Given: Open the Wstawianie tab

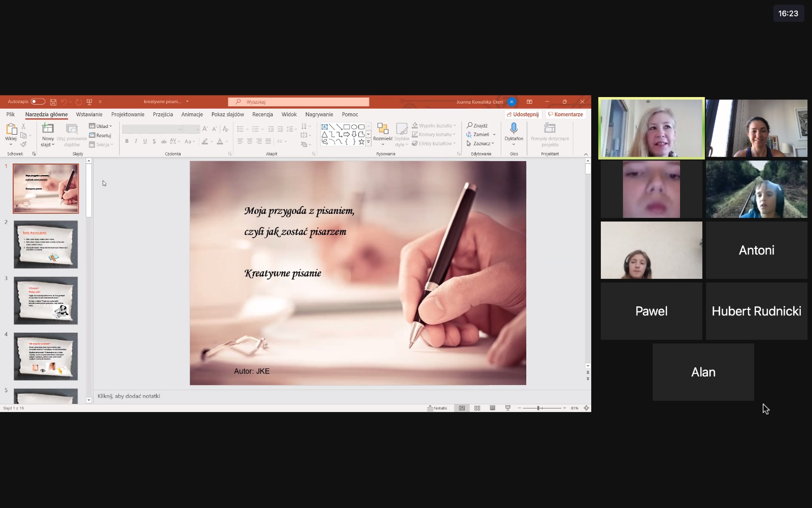Looking at the screenshot, I should (89, 114).
